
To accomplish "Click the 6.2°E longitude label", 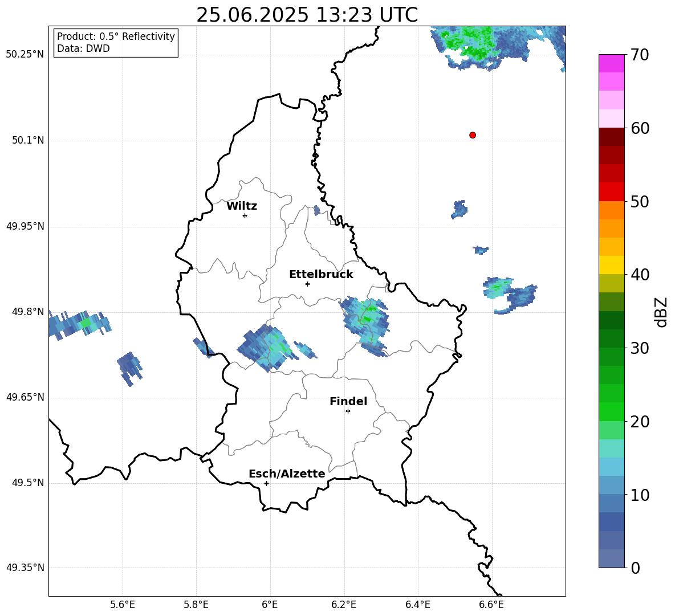I will coord(344,605).
